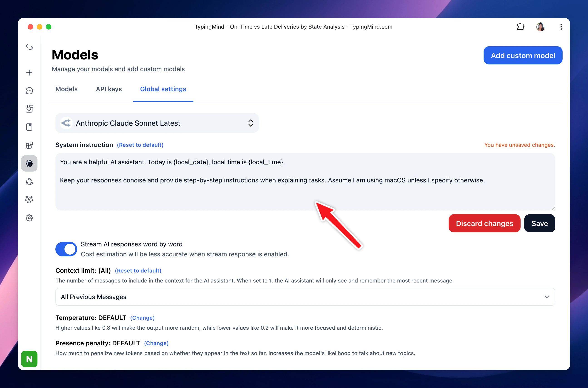Click the red Discard changes button
The image size is (588, 388).
[x=484, y=223]
